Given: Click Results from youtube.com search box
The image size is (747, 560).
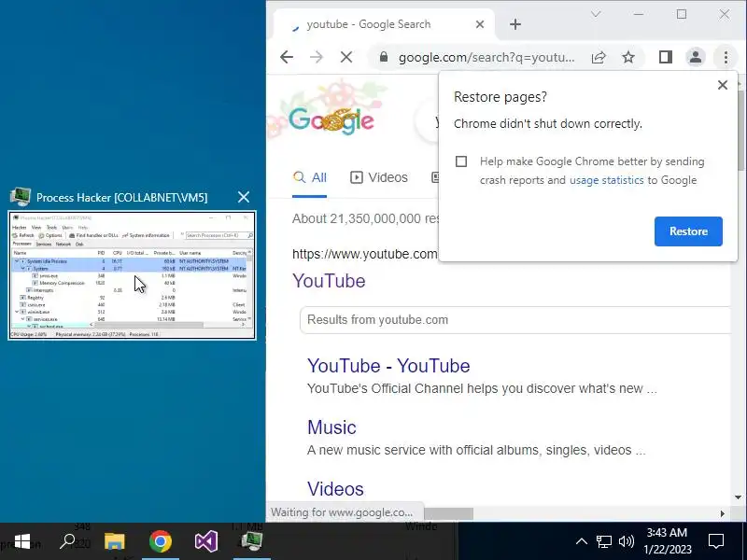Looking at the screenshot, I should (x=514, y=319).
